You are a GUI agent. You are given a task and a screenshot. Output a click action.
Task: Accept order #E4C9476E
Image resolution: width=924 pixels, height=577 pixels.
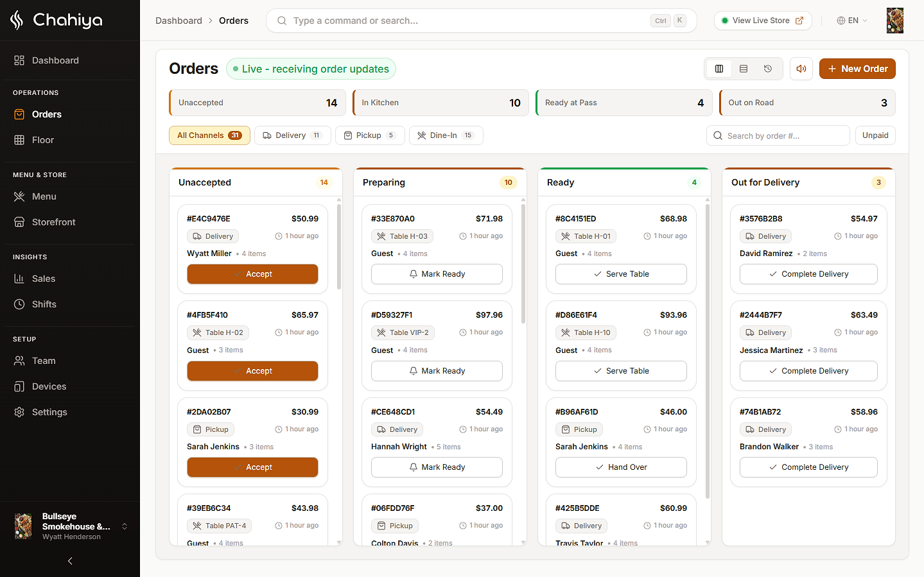252,274
